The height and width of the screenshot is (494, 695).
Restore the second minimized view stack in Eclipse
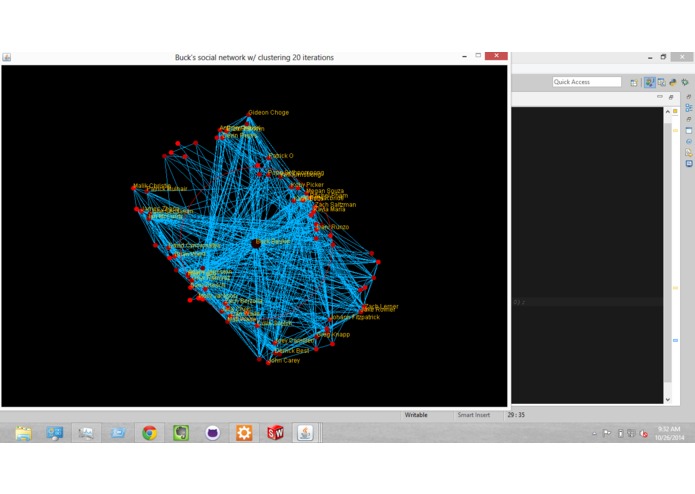click(688, 119)
